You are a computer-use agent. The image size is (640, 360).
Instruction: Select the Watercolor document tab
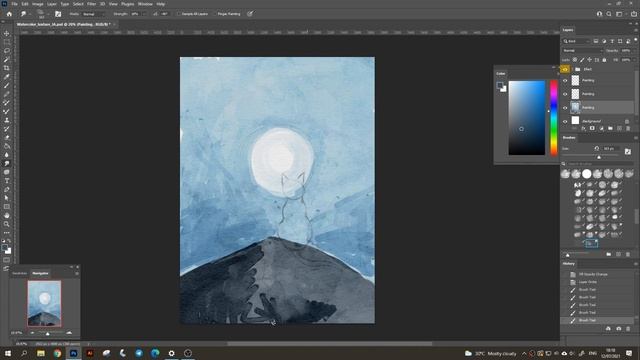click(x=62, y=24)
